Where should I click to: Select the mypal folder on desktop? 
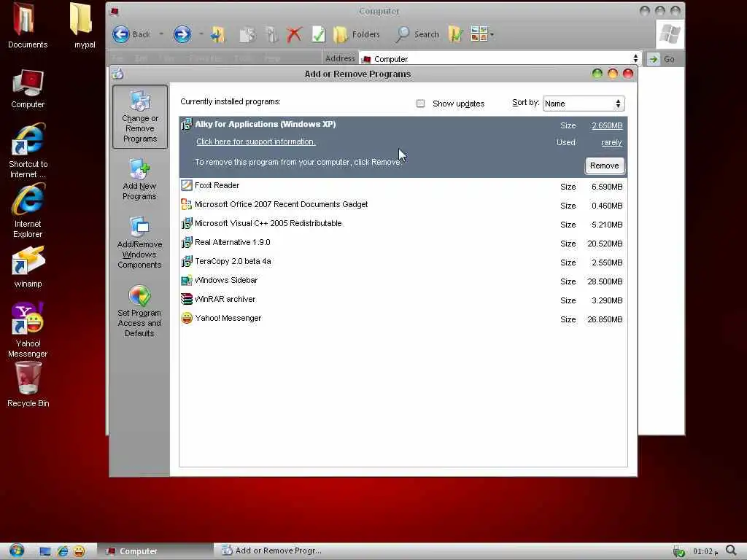(x=85, y=26)
